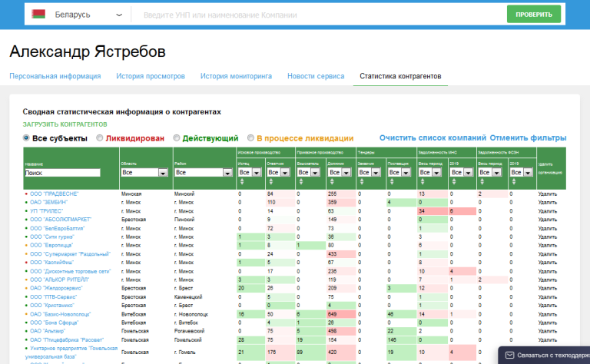This screenshot has width=590, height=364.
Task: Select the Все субъекты radio button
Action: tap(26, 138)
